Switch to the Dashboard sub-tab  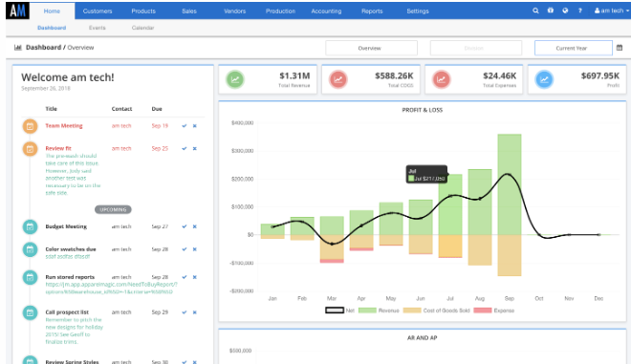tap(52, 28)
